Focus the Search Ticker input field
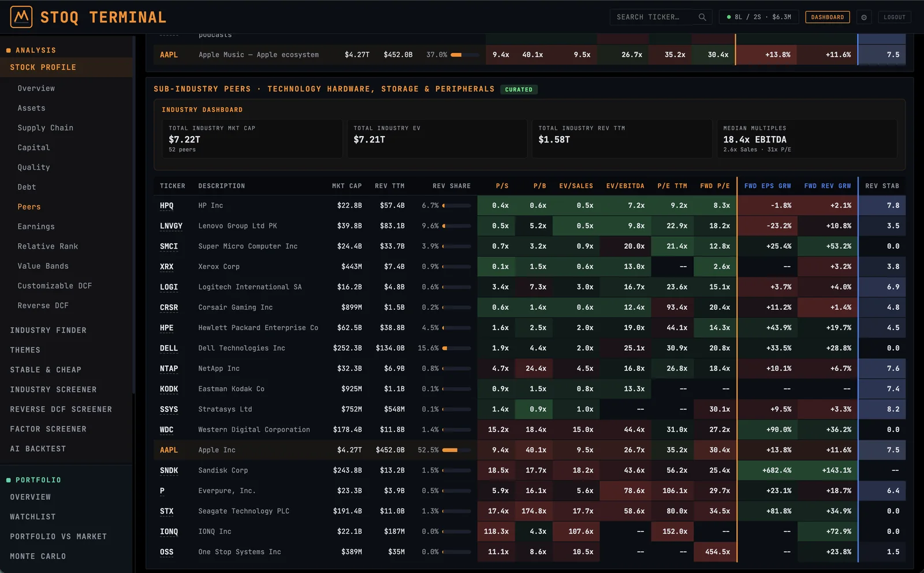This screenshot has width=924, height=573. pyautogui.click(x=661, y=17)
